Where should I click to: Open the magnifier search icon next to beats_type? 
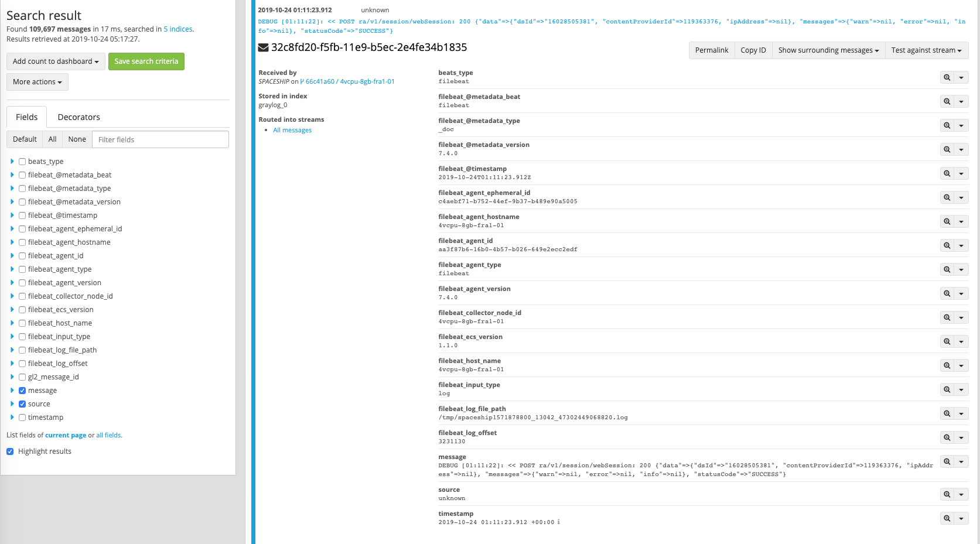(948, 77)
